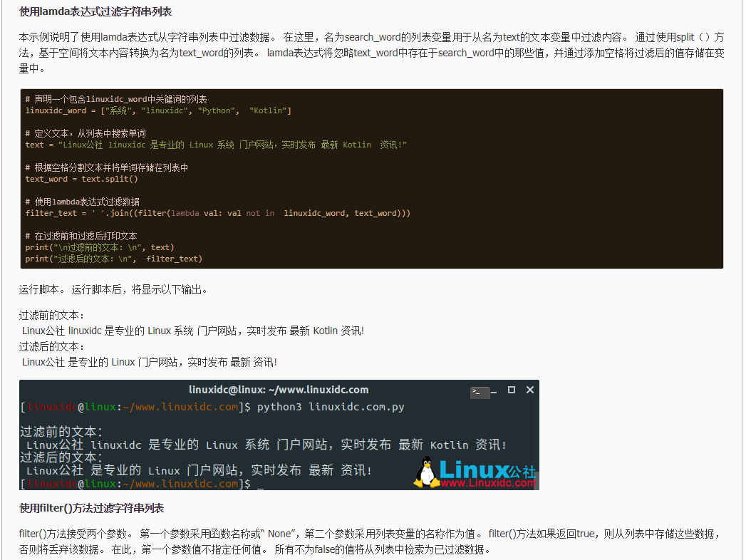Click the code line linuxidc_word = ["系统", ...]

[158, 110]
